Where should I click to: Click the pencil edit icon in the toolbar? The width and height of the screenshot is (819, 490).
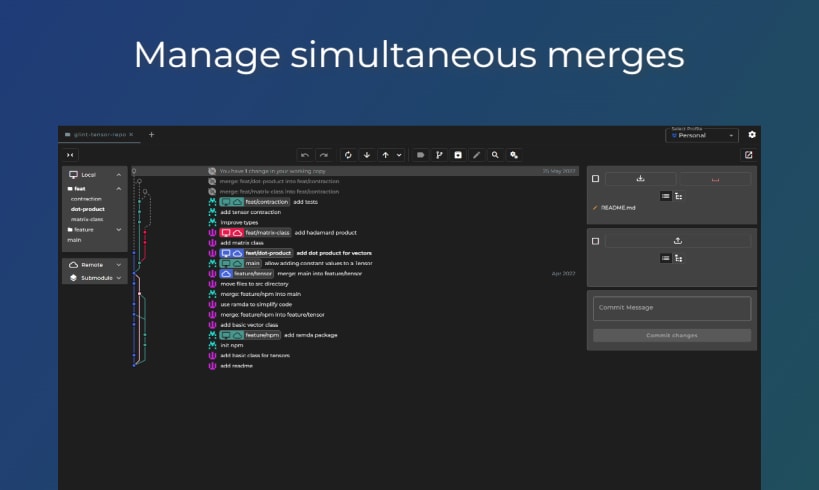476,155
